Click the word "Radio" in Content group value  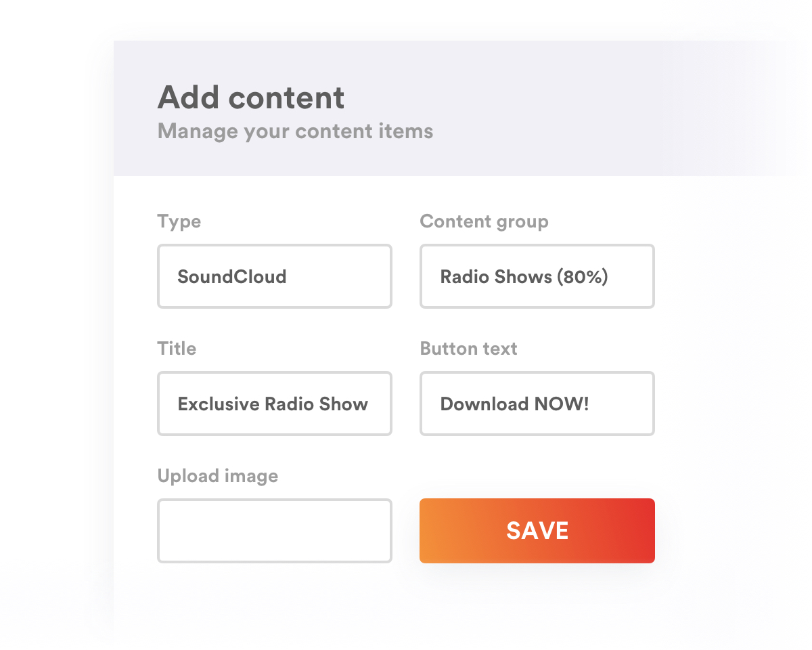click(464, 277)
